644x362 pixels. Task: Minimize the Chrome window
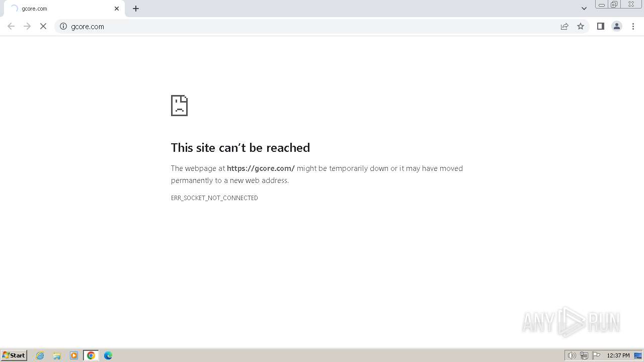click(x=602, y=5)
